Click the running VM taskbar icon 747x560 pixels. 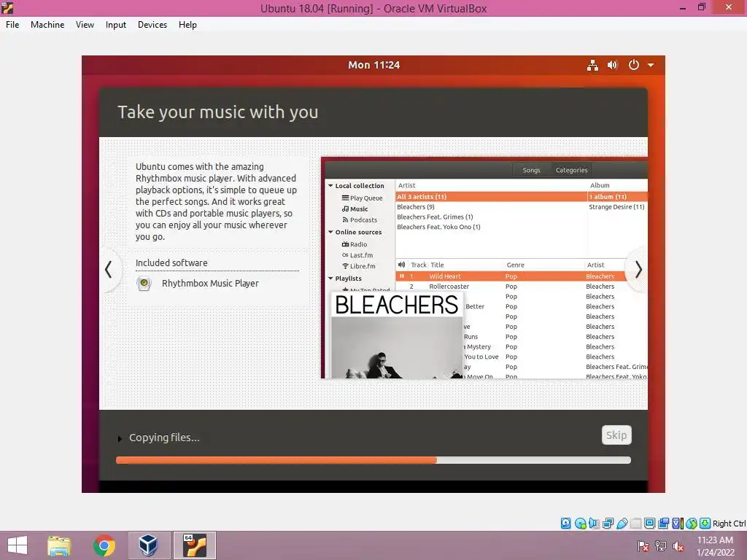click(x=194, y=545)
